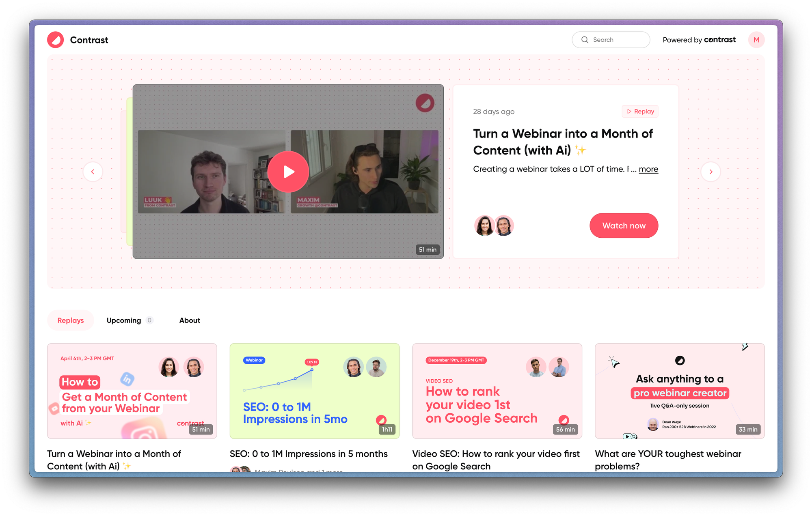Expand the description by clicking more
The height and width of the screenshot is (516, 812).
pyautogui.click(x=648, y=169)
